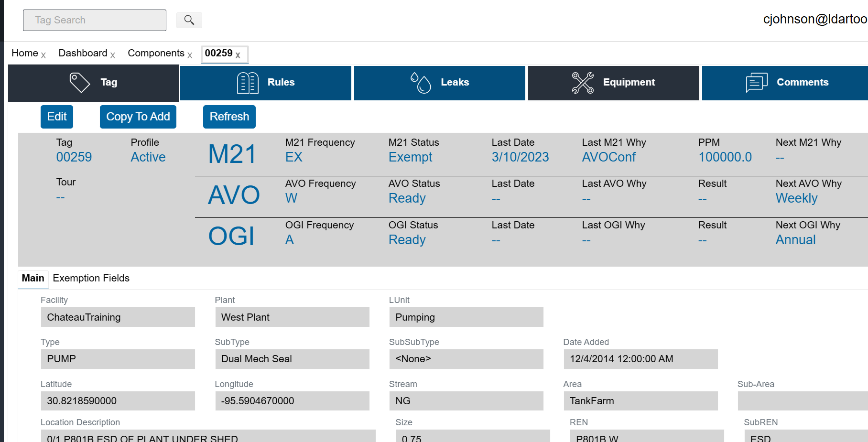
Task: Click the Plant field West Plant
Action: (x=292, y=317)
